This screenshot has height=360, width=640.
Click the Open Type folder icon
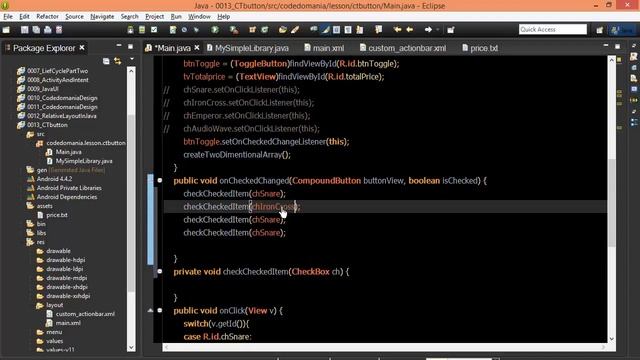point(282,30)
